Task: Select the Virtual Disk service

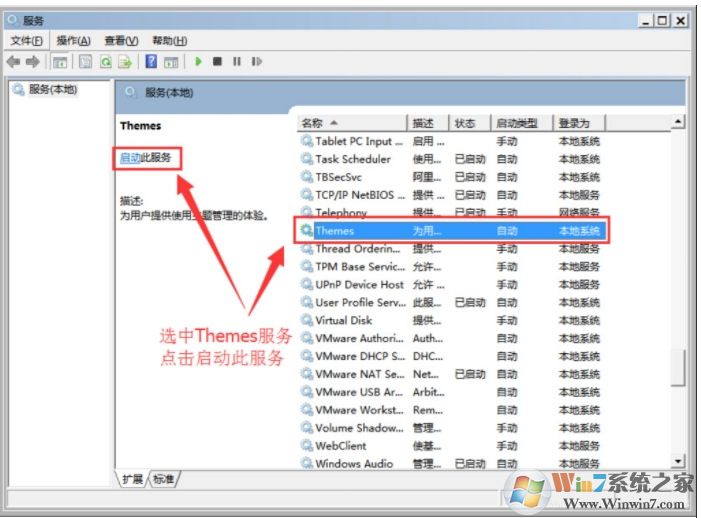Action: [450, 320]
